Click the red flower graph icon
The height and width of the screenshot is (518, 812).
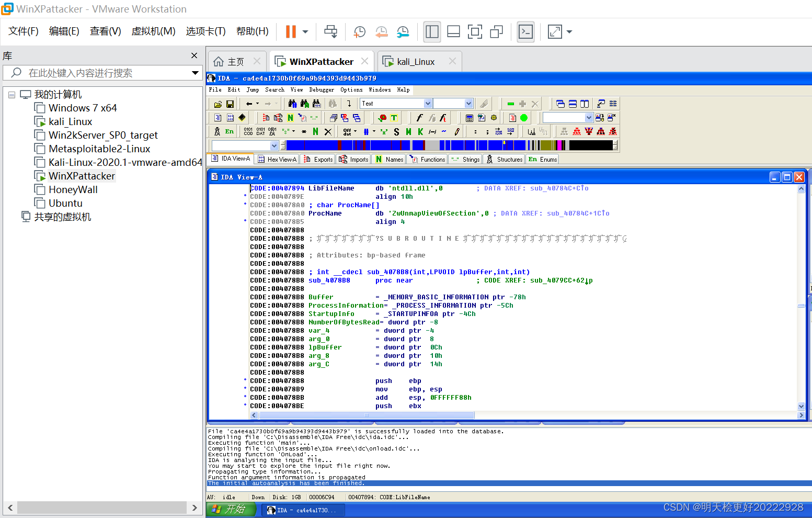(x=382, y=118)
